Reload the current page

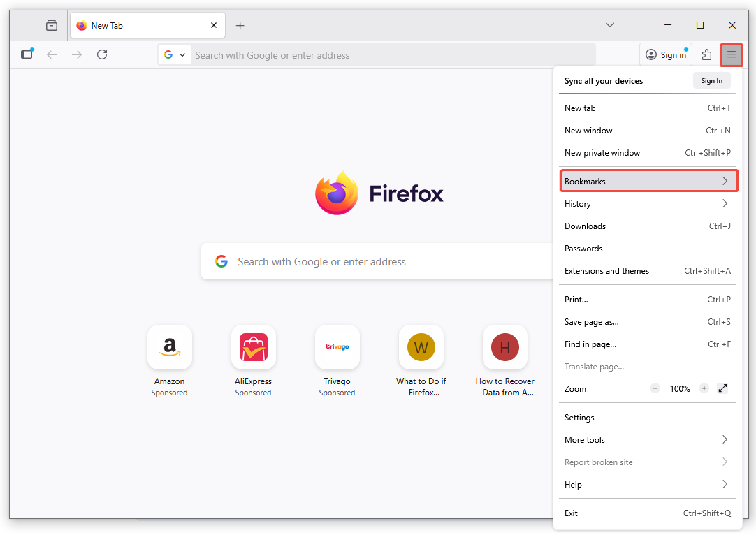pyautogui.click(x=102, y=54)
